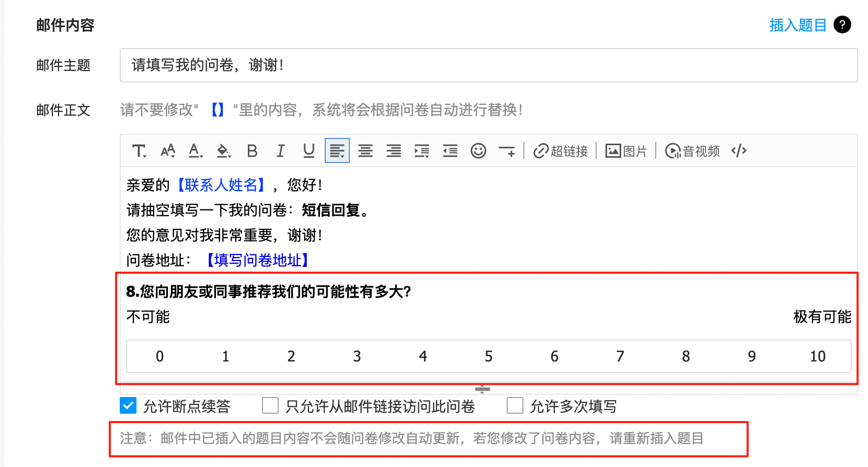Click the 不可能 scale label
868x467 pixels.
148,317
